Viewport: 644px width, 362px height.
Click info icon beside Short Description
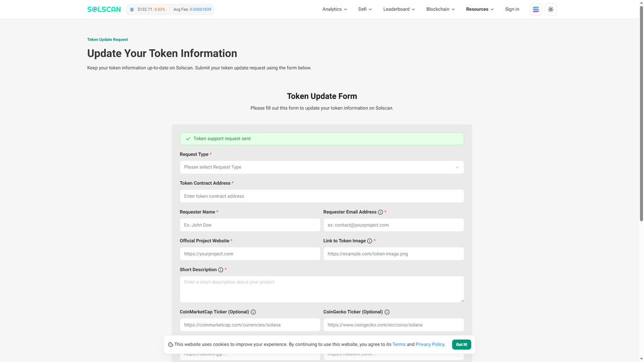[x=221, y=270]
